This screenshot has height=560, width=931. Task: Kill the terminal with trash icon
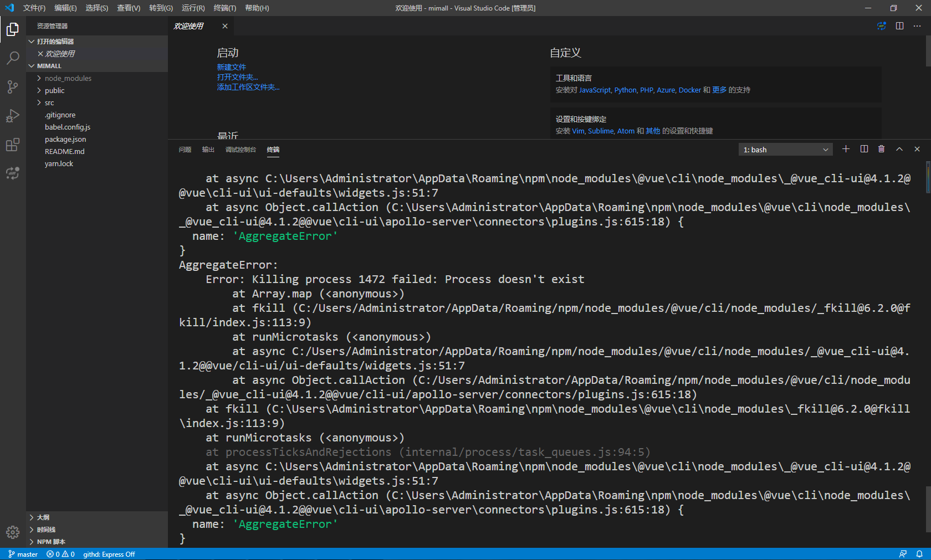(x=882, y=149)
